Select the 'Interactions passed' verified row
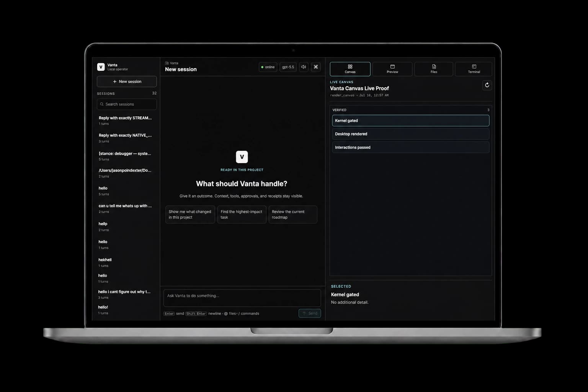Viewport: 588px width, 392px height. click(x=410, y=147)
